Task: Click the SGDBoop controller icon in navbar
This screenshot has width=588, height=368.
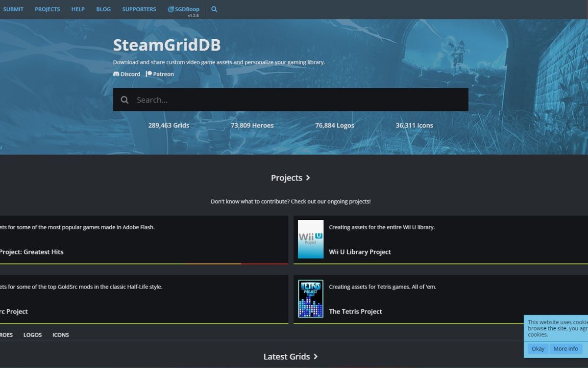Action: pos(171,8)
